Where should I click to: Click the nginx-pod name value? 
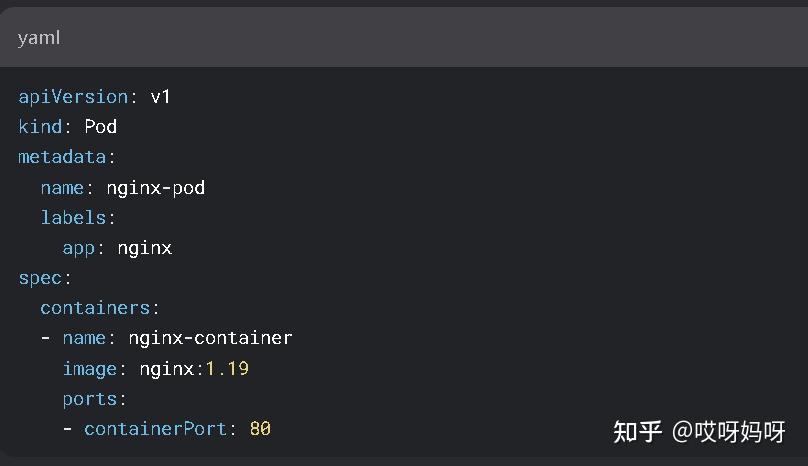(155, 188)
